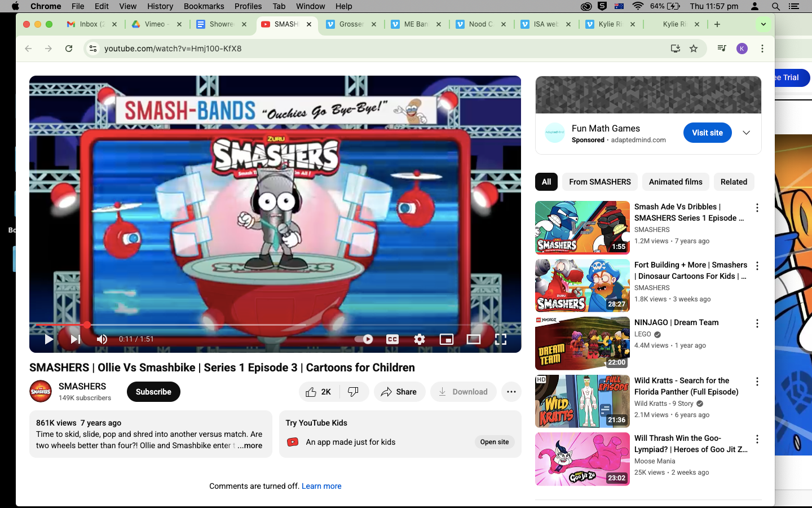Open Wi-Fi status in menu bar
Screen dimensions: 812x508
pyautogui.click(x=638, y=6)
